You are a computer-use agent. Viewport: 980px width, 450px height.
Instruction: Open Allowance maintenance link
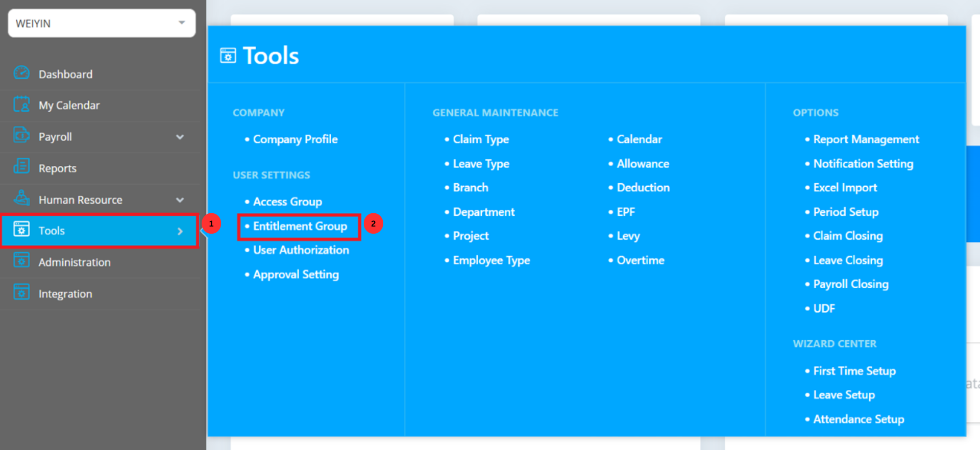[x=643, y=164]
